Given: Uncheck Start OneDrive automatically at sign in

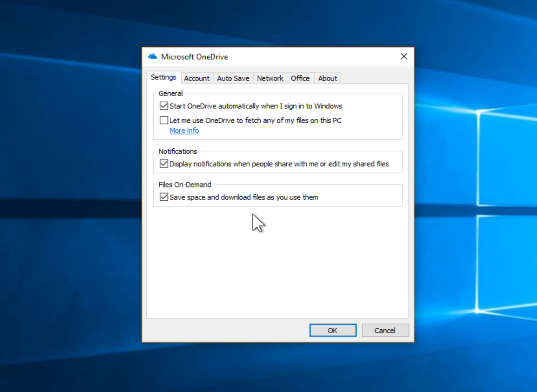Looking at the screenshot, I should [164, 106].
